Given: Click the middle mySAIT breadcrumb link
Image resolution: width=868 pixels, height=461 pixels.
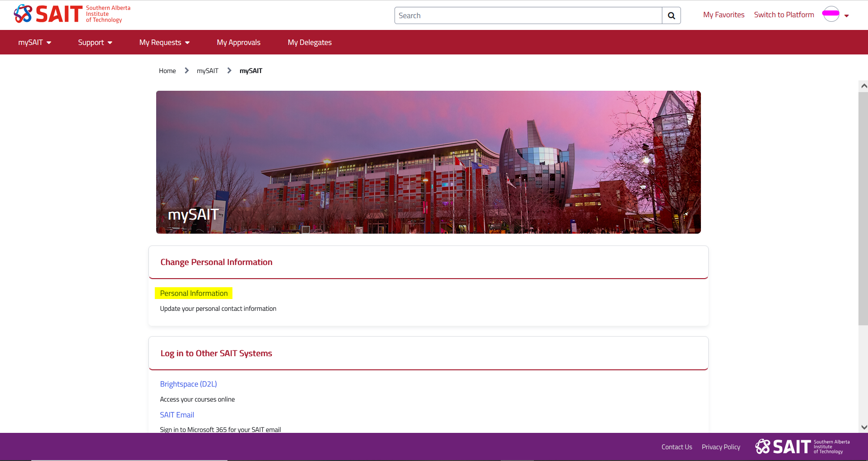Looking at the screenshot, I should click(x=207, y=71).
